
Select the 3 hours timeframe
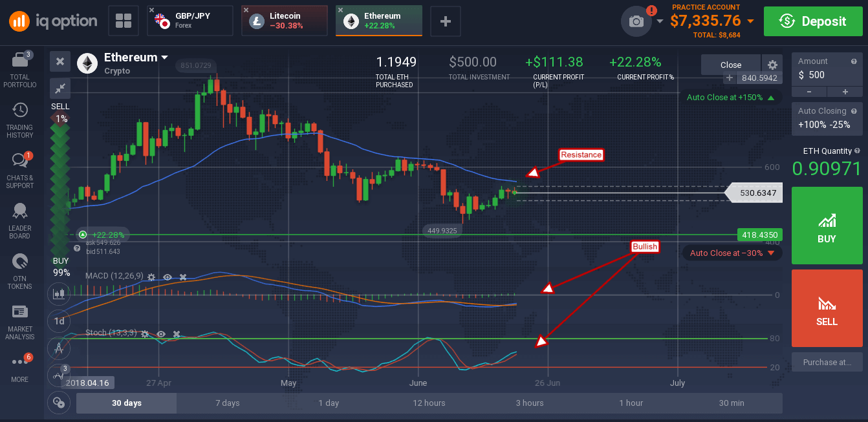coord(530,403)
